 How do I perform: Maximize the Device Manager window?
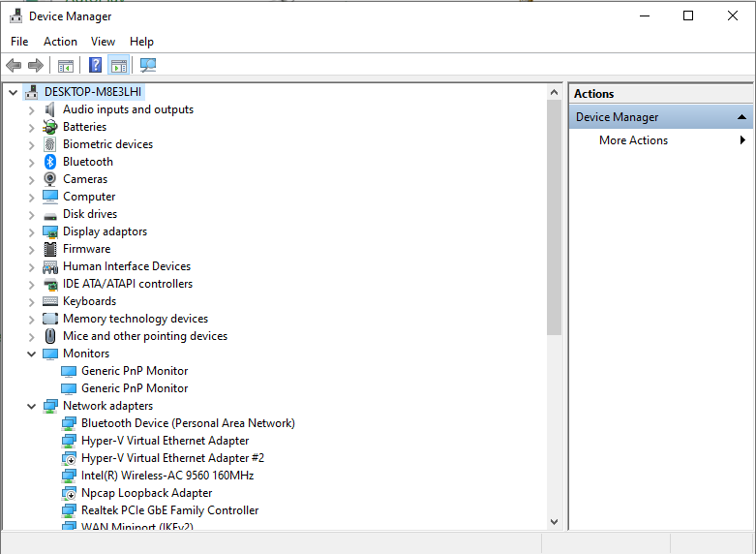pos(688,15)
